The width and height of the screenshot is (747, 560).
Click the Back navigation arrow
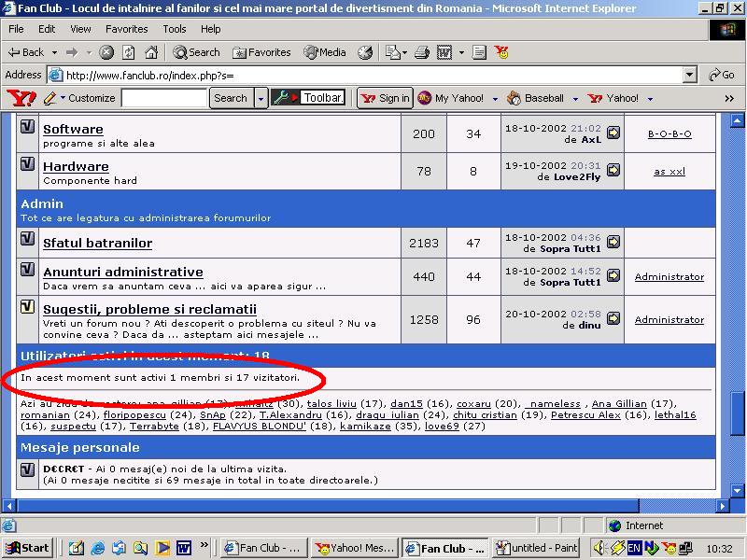pos(26,52)
